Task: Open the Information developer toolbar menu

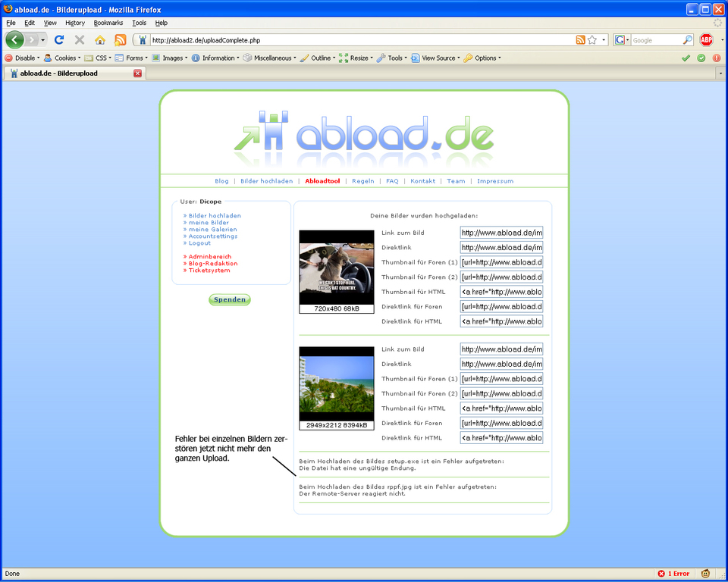Action: coord(215,58)
